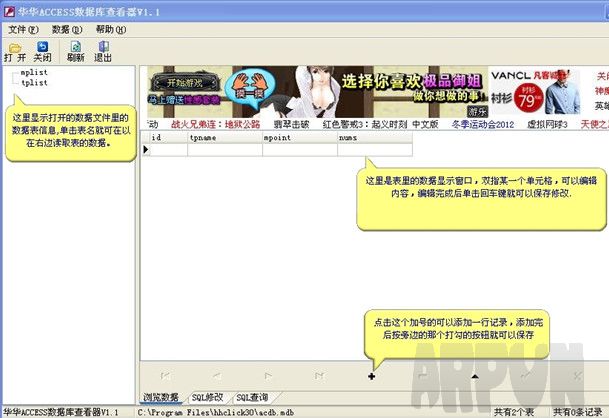Select the tplist table in the tree

[33, 83]
